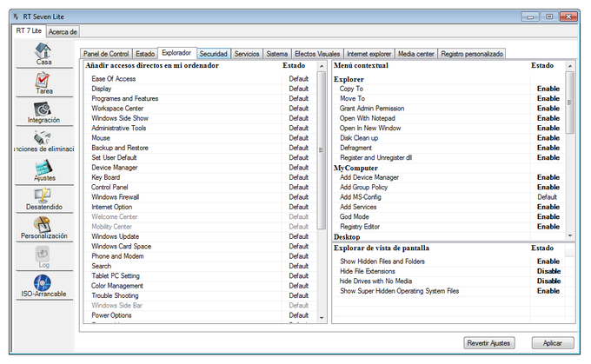Select the Ease Of Access row
Image resolution: width=591 pixels, height=364 pixels.
coord(200,79)
